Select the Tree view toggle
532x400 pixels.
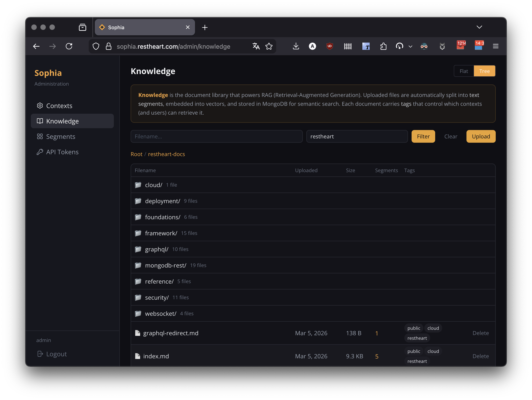[x=484, y=71]
